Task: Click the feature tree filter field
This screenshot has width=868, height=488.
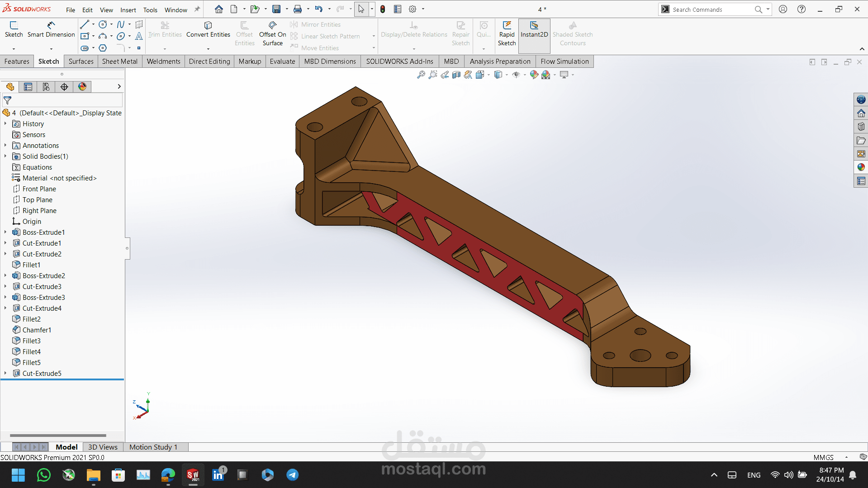Action: click(x=62, y=100)
